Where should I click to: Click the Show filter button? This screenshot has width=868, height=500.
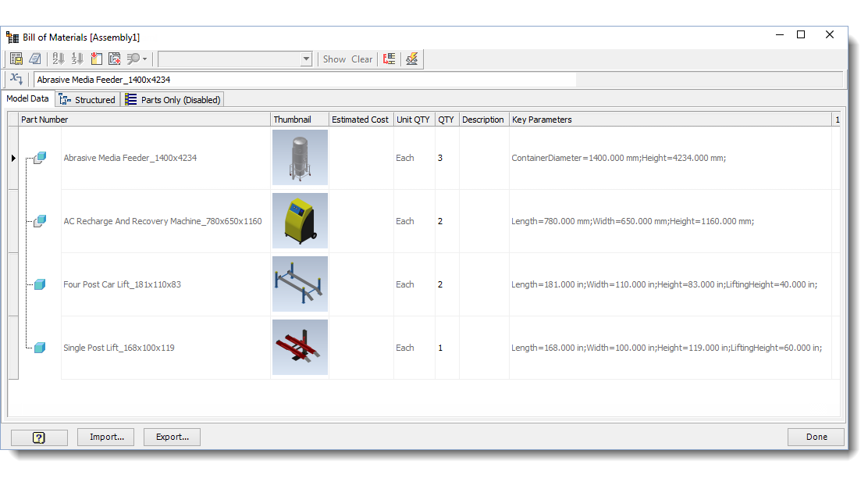334,59
